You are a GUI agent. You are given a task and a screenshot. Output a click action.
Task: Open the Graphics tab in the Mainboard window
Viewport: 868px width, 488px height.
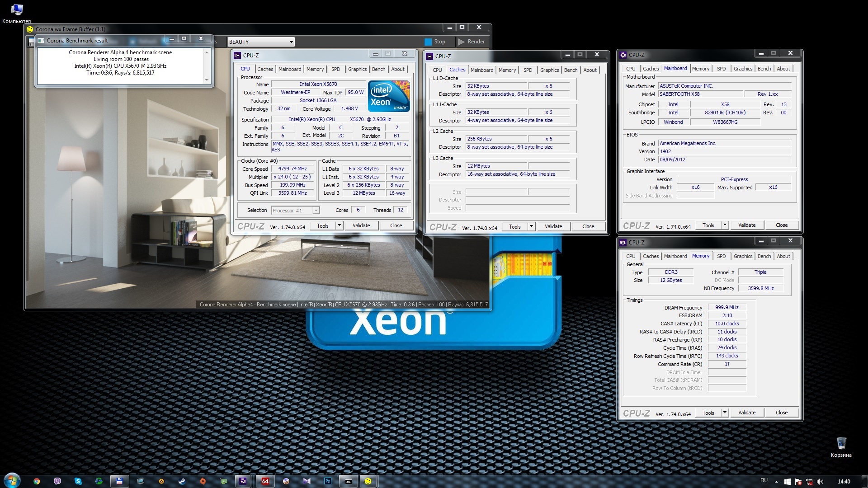743,69
